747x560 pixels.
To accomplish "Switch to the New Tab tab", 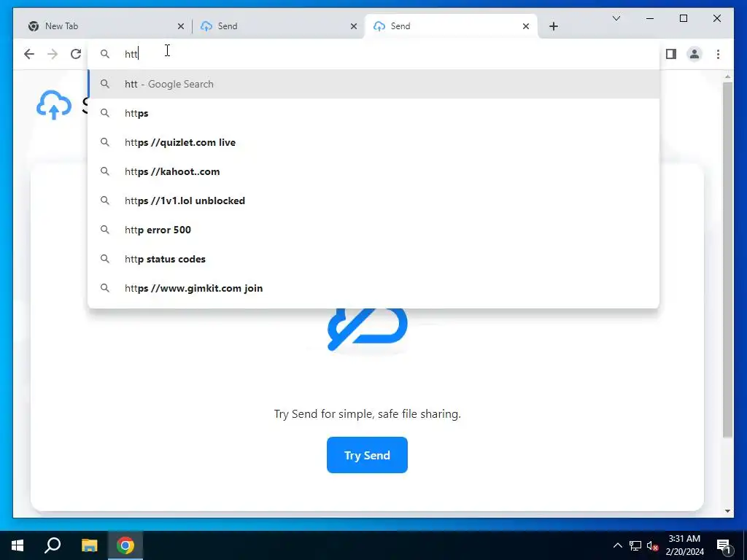I will coord(101,26).
